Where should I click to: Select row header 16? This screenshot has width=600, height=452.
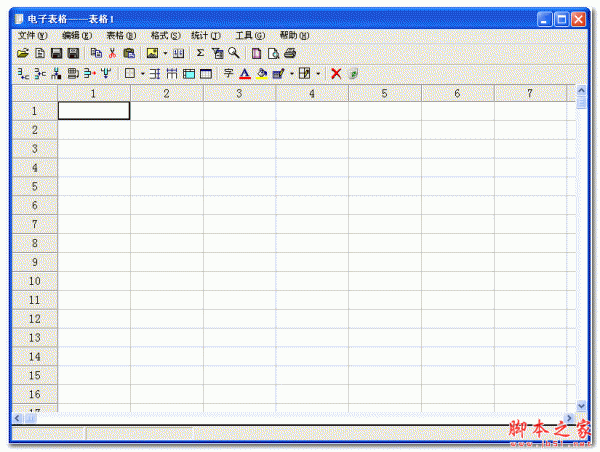click(x=35, y=394)
